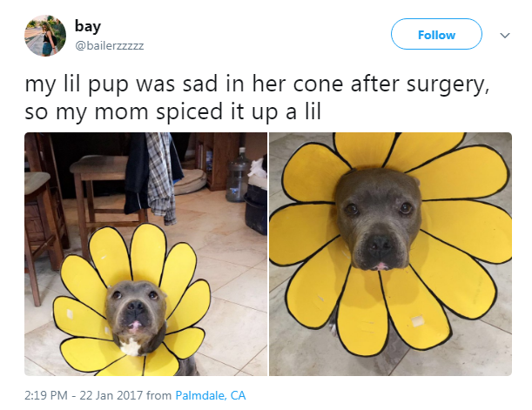Click the display name bay
532x410 pixels.
[x=88, y=26]
